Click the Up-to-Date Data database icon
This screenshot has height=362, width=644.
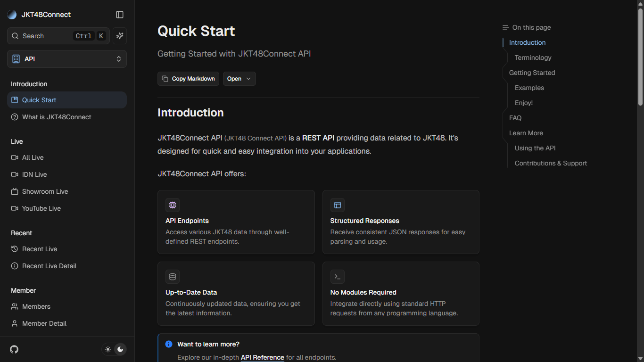tap(173, 277)
